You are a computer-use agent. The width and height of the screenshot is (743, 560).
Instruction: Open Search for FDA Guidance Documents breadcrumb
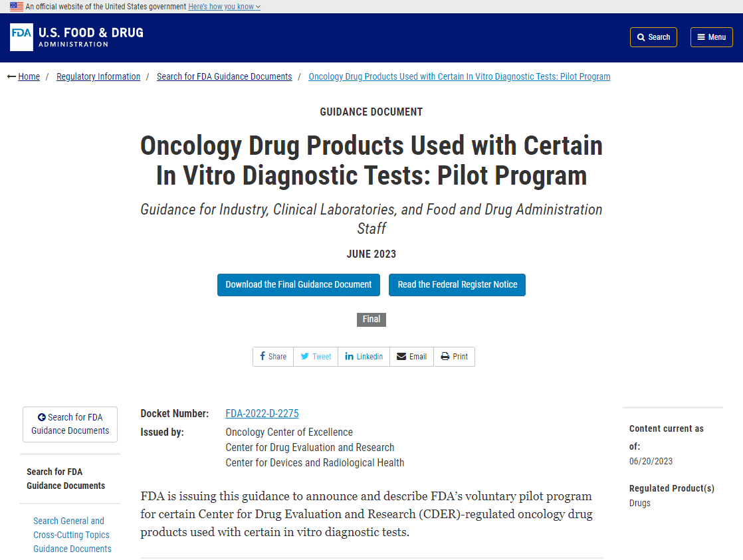tap(224, 76)
